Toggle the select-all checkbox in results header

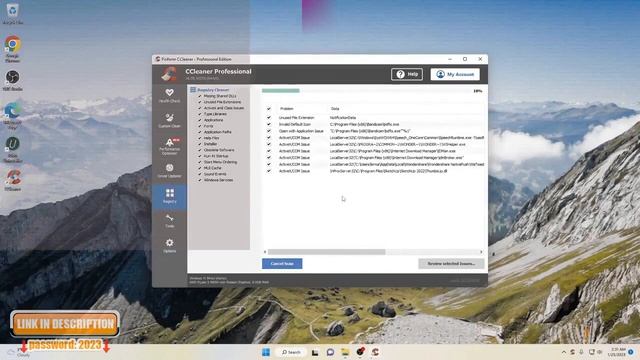coord(269,109)
